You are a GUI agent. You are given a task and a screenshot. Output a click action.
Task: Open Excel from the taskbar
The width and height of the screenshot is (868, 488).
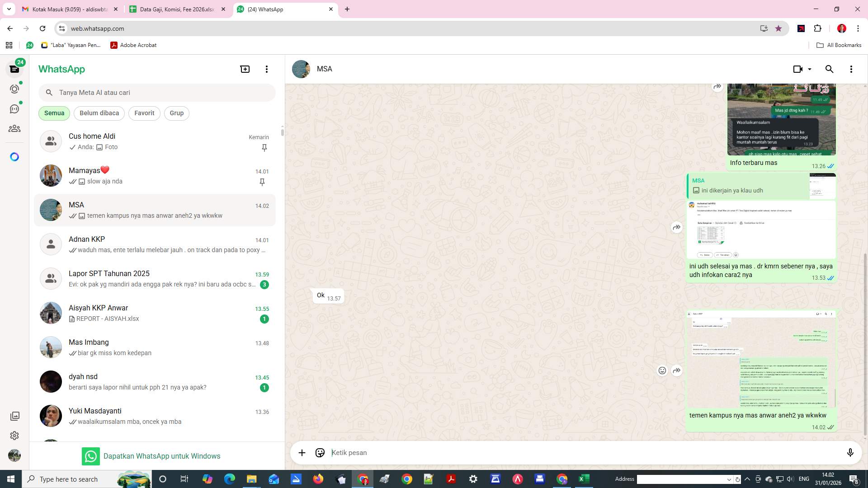click(584, 479)
